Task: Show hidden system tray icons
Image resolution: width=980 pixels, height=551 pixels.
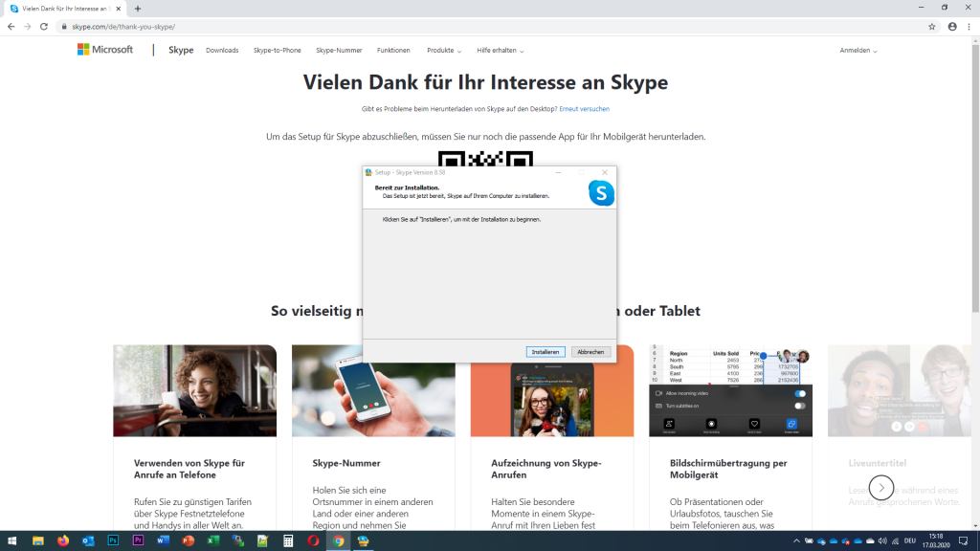Action: click(796, 541)
